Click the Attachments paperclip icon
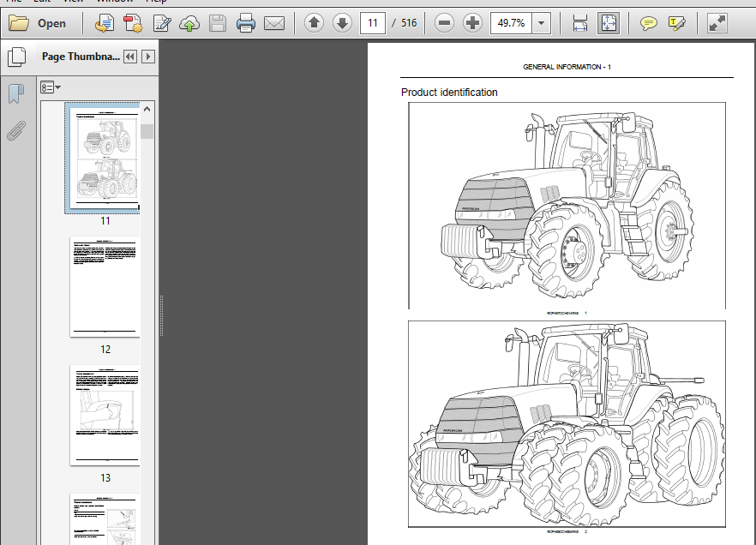756x545 pixels. click(x=16, y=130)
